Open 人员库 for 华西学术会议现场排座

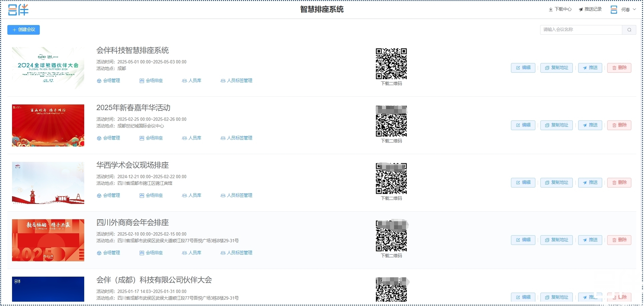[191, 195]
